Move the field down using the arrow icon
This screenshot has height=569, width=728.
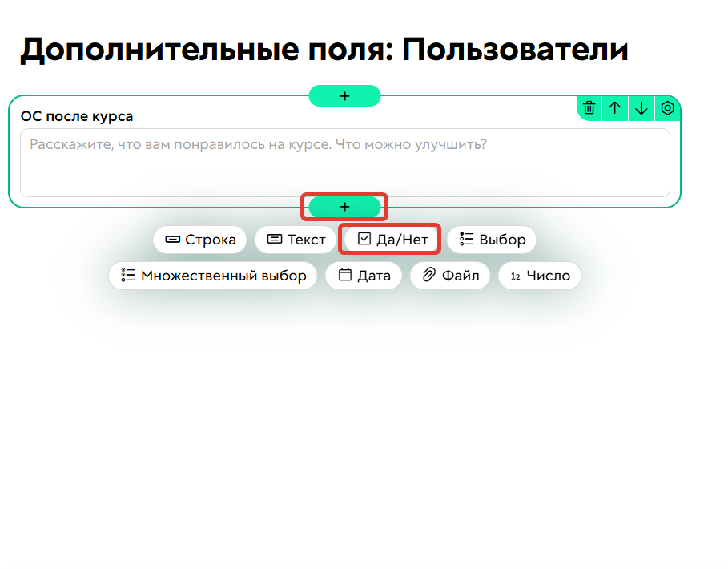[x=642, y=108]
